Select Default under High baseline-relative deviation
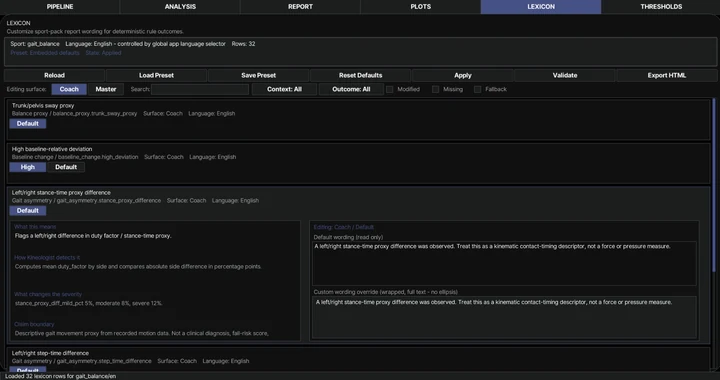 click(x=66, y=167)
